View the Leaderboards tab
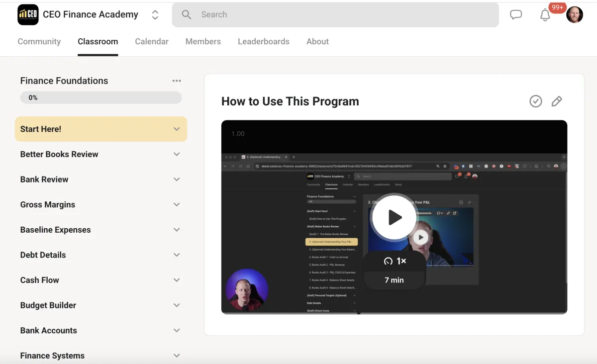Screen dimensions: 597x364 [x=264, y=42]
